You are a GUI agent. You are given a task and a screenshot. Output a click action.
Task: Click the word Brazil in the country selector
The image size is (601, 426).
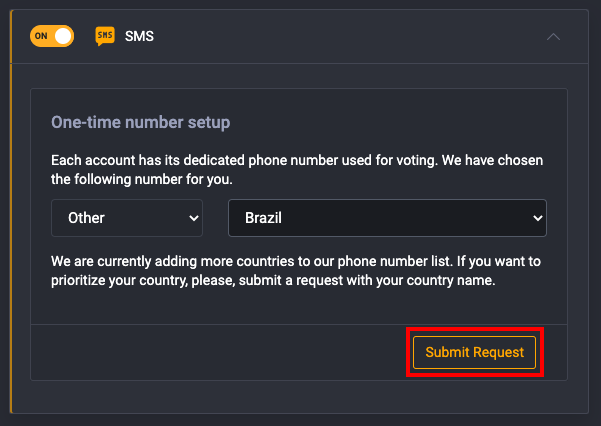[x=263, y=218]
